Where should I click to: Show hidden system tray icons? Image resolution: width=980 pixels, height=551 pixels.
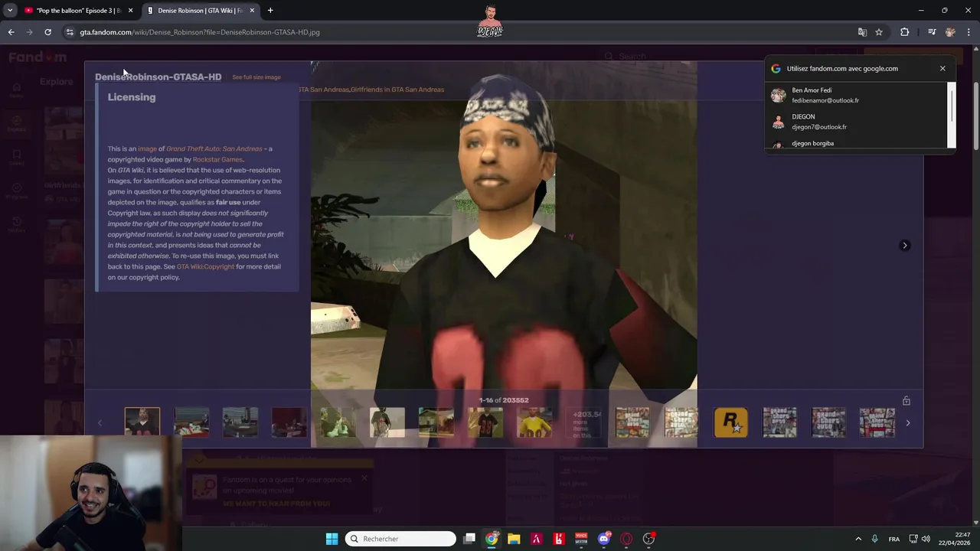click(x=858, y=539)
